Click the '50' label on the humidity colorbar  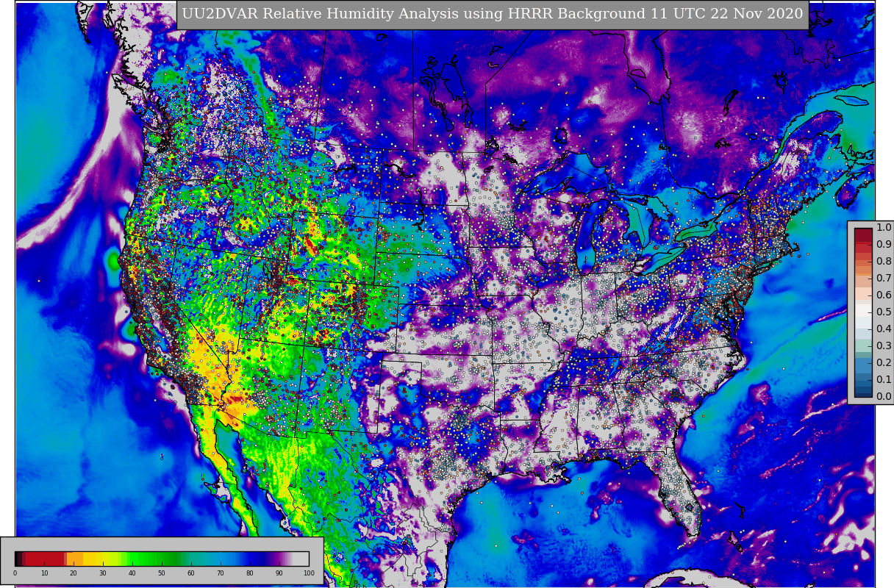(162, 573)
